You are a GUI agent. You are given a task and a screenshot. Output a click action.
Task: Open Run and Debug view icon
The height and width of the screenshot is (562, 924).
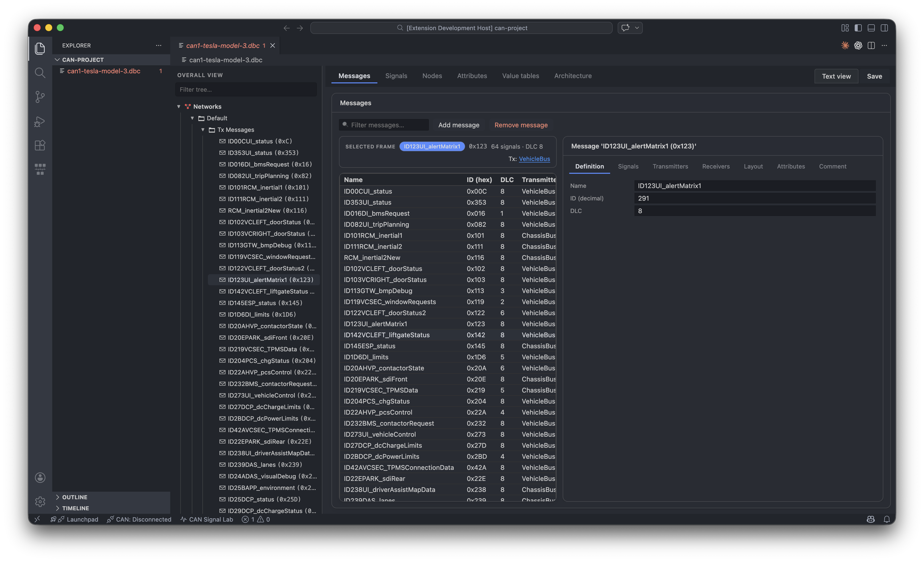click(40, 121)
